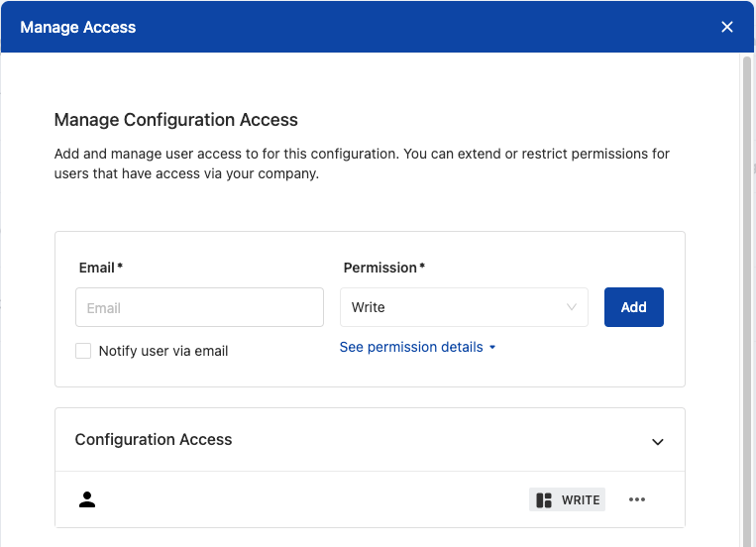Viewport: 756px width, 547px height.
Task: Enable the Notify user via email checkbox
Action: tap(83, 351)
